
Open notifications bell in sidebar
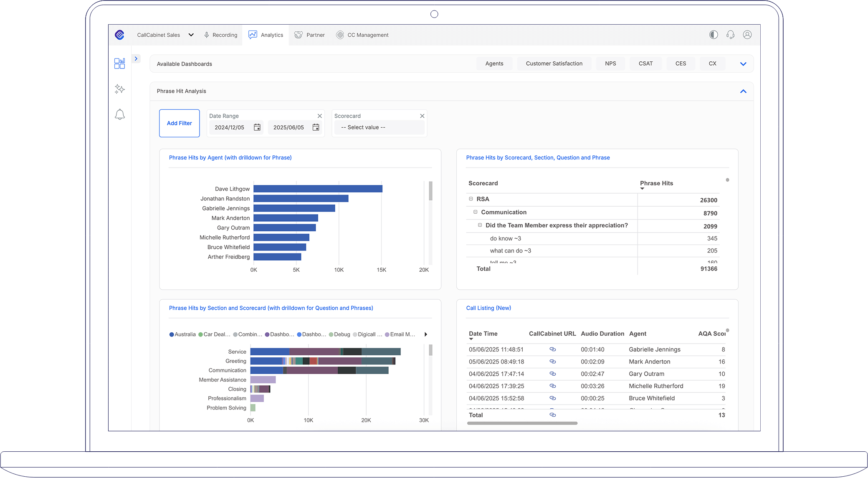pyautogui.click(x=119, y=114)
